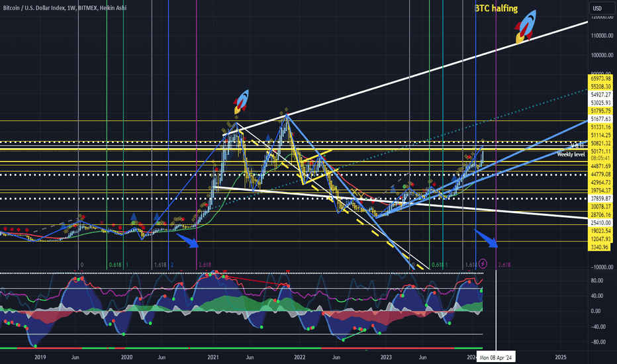
Task: Click the 51114.25 price label
Action: pos(601,135)
